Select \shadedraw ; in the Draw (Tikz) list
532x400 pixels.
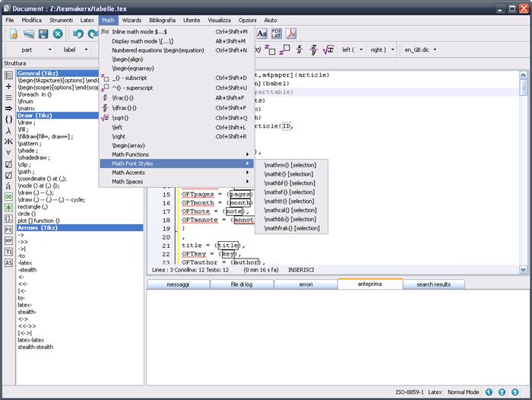33,156
